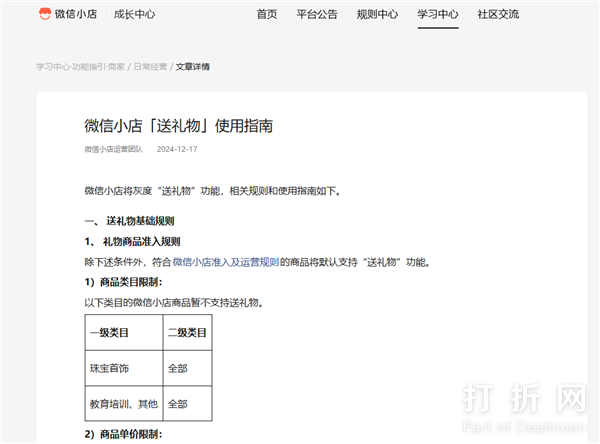The height and width of the screenshot is (444, 600).
Task: Open the 平台公告 navigation tab
Action: pyautogui.click(x=317, y=15)
